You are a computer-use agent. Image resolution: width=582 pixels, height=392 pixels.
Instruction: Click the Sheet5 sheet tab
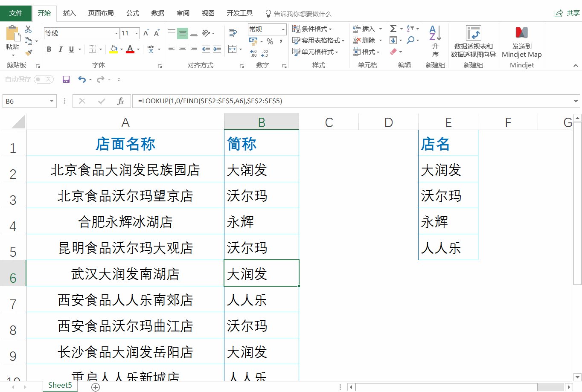pos(60,385)
